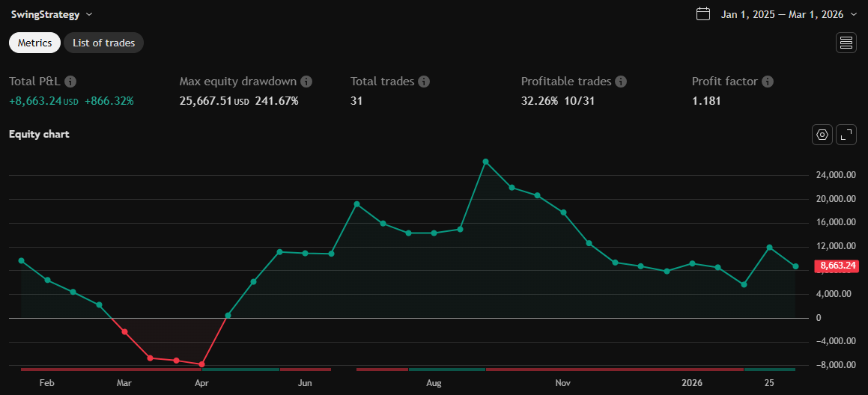Open equity chart settings hexagon icon
The image size is (868, 395).
(822, 135)
